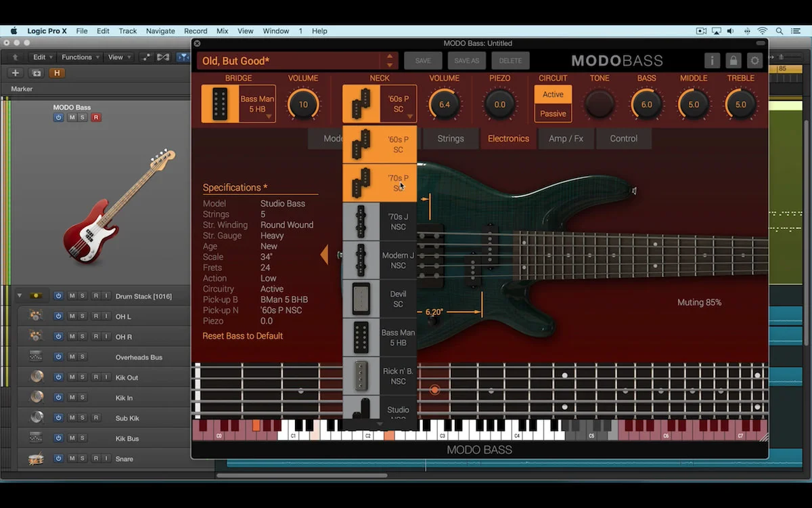Open the preset name stepper arrows

coord(390,61)
